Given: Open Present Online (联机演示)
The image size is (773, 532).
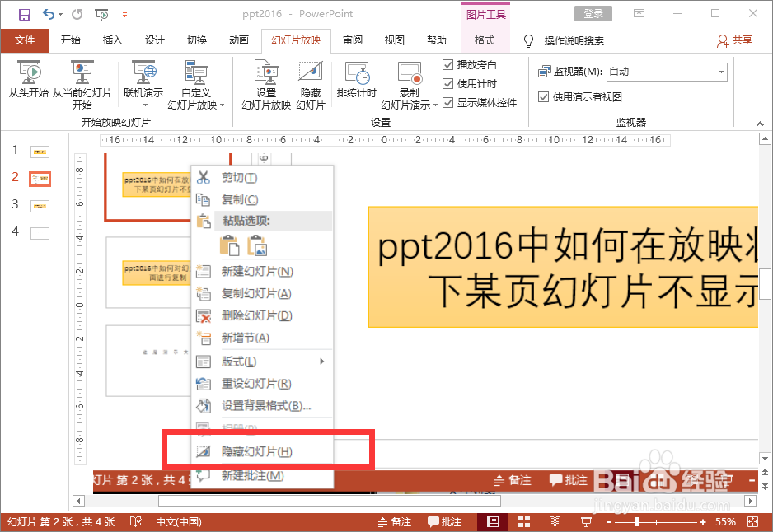Looking at the screenshot, I should pyautogui.click(x=143, y=85).
